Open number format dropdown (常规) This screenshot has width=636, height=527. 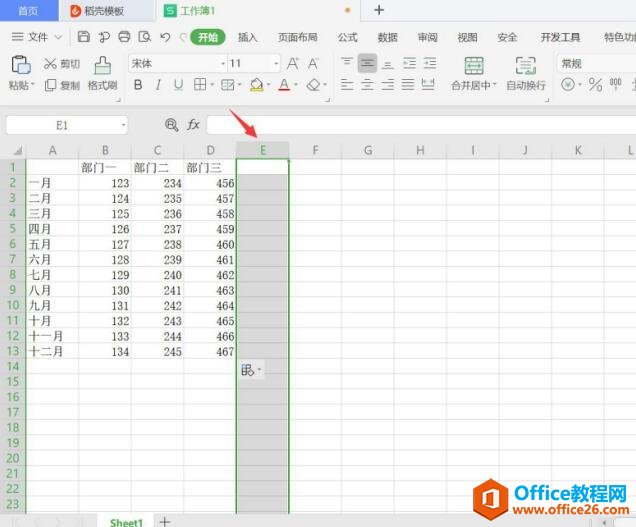coord(596,63)
